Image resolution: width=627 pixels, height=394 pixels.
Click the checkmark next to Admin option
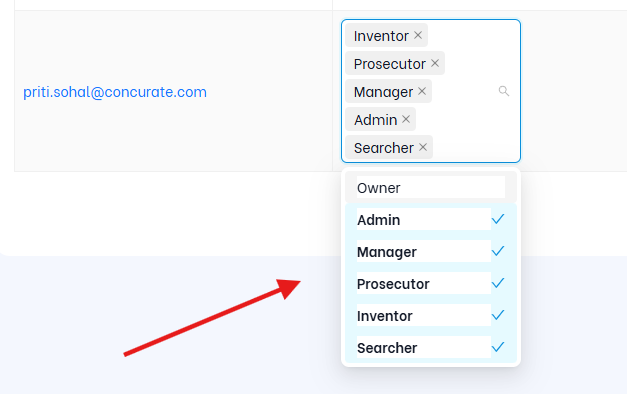pos(498,219)
